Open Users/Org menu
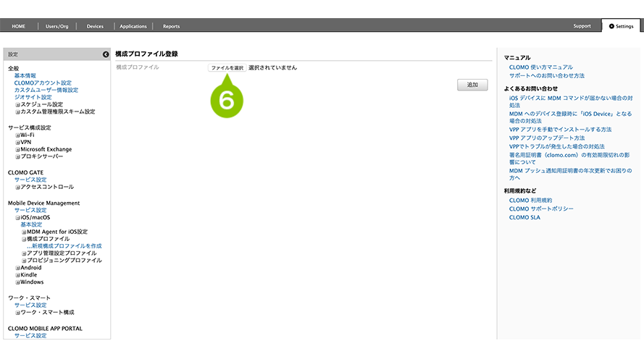This screenshot has height=362, width=644. [x=57, y=26]
